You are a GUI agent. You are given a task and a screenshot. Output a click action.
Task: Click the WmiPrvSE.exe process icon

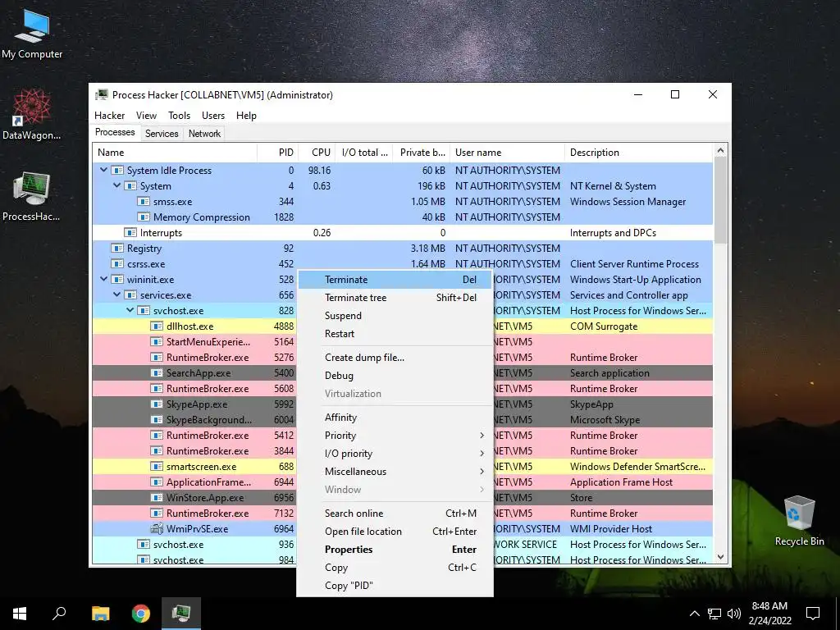157,529
